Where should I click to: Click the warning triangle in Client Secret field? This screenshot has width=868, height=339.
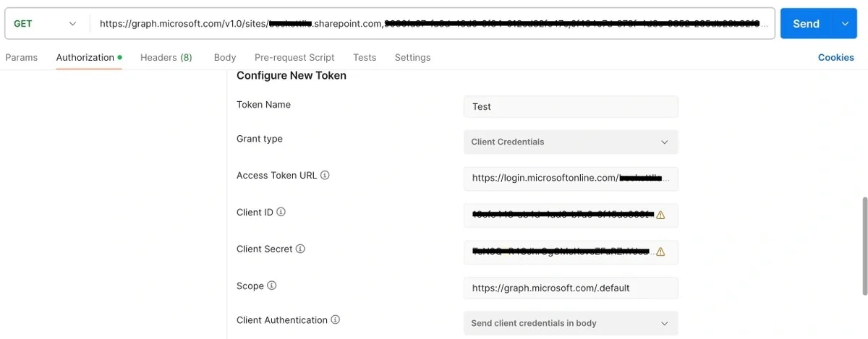[x=660, y=252]
